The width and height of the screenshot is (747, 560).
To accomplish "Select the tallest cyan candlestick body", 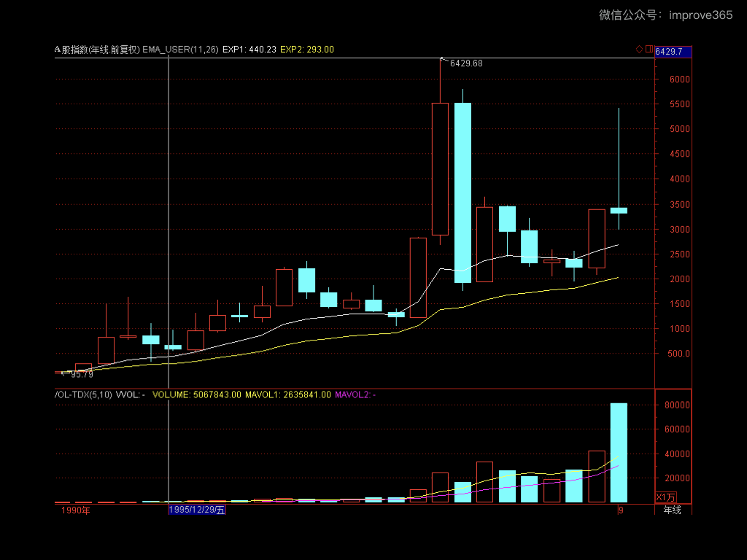I will tap(462, 192).
